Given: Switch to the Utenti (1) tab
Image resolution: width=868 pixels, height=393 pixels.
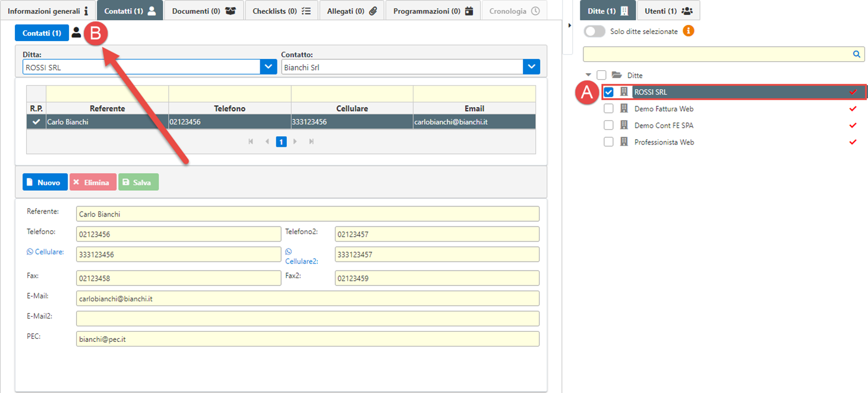Looking at the screenshot, I should coord(668,11).
